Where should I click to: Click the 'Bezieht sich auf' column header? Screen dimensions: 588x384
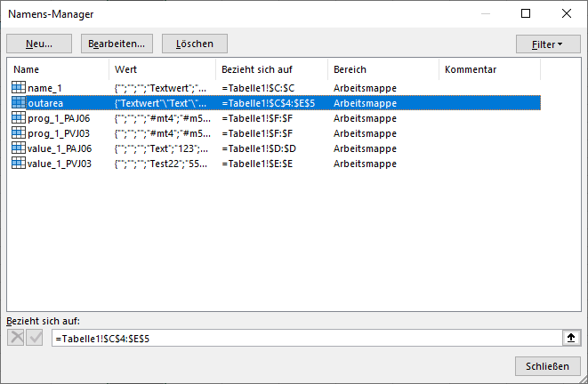(270, 69)
